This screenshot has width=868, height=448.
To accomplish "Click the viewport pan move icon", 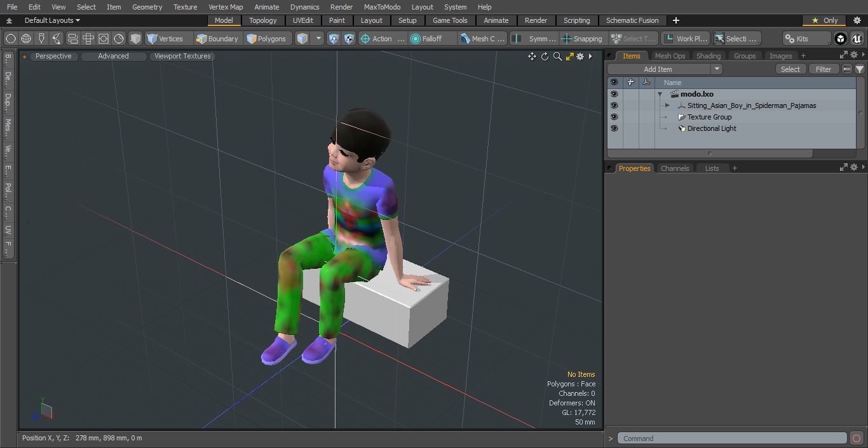I will [x=532, y=57].
